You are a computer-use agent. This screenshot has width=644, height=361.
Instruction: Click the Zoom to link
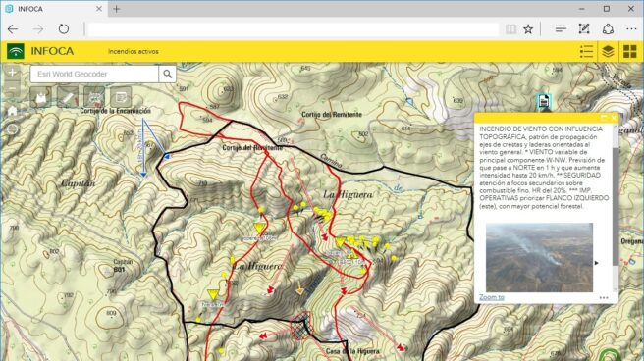(x=492, y=297)
